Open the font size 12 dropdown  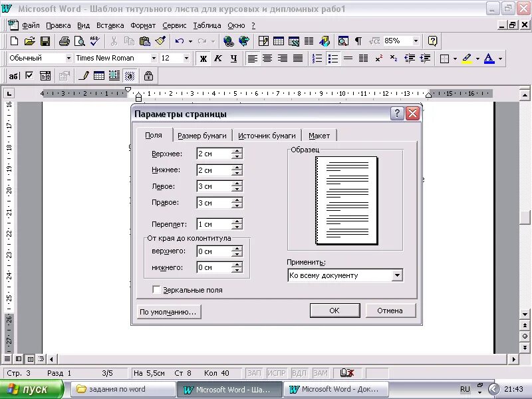pos(186,59)
